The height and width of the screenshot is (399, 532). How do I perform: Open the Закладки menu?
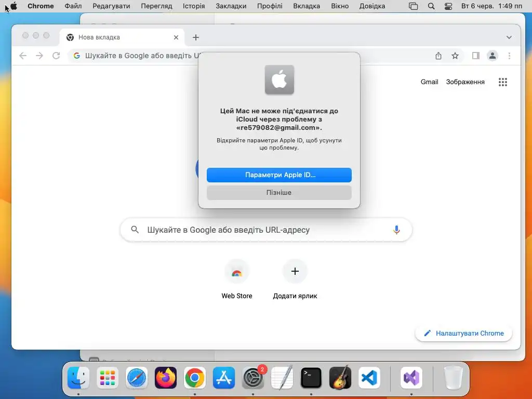click(231, 6)
